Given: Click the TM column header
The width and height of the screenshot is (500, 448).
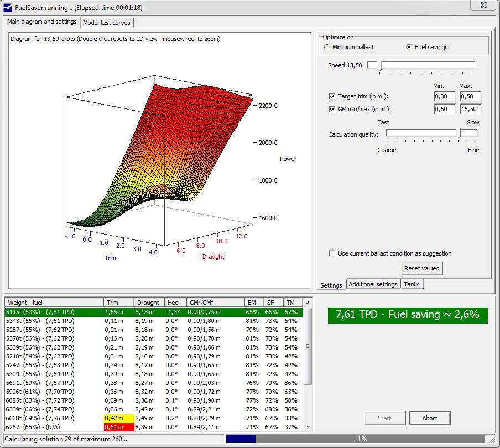Looking at the screenshot, I should click(x=293, y=303).
